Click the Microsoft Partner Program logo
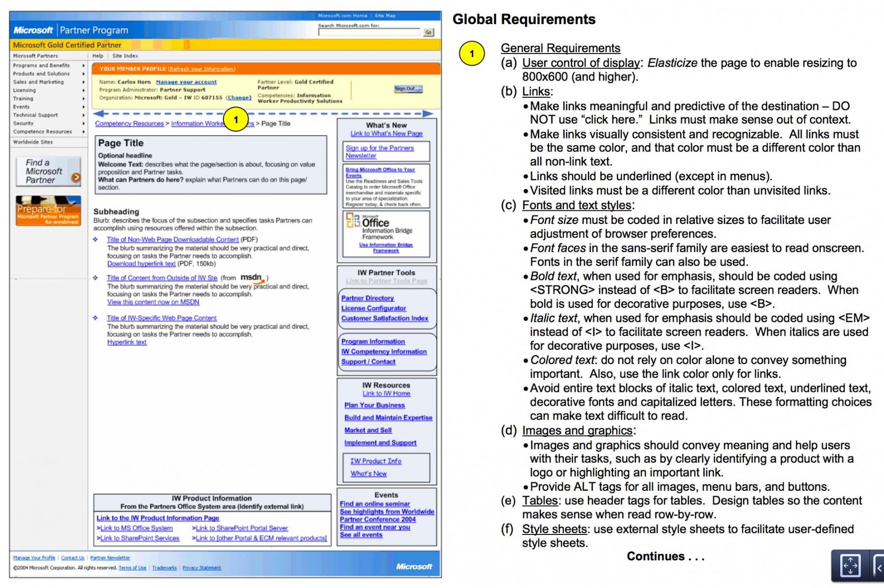884x588 pixels. pyautogui.click(x=71, y=30)
